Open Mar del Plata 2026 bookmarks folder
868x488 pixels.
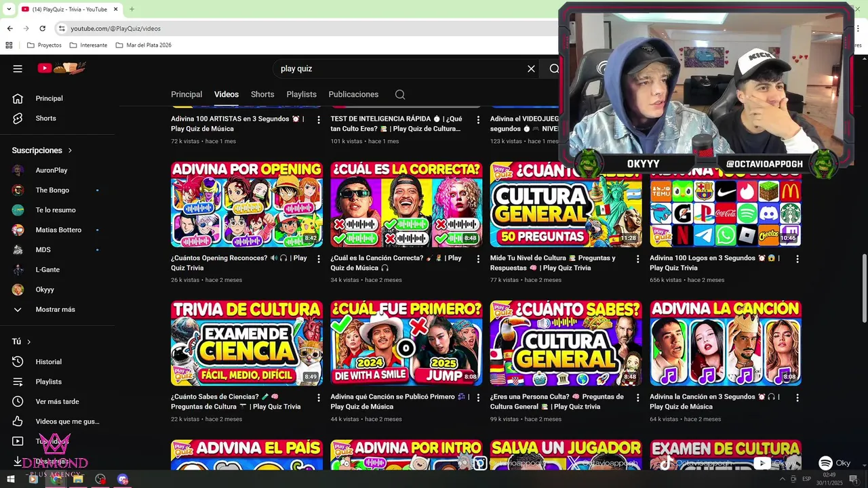coord(143,45)
